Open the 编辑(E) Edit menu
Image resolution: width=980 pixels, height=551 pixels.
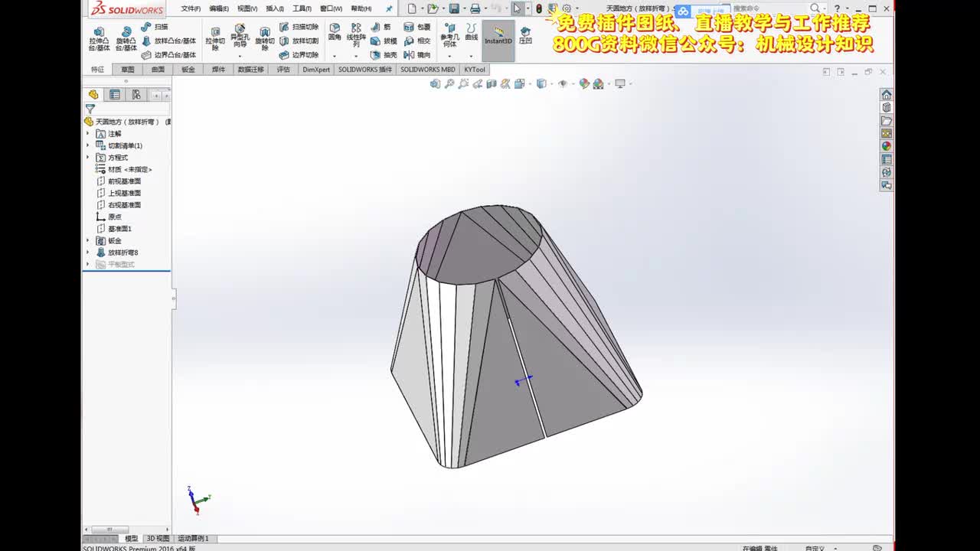coord(219,8)
